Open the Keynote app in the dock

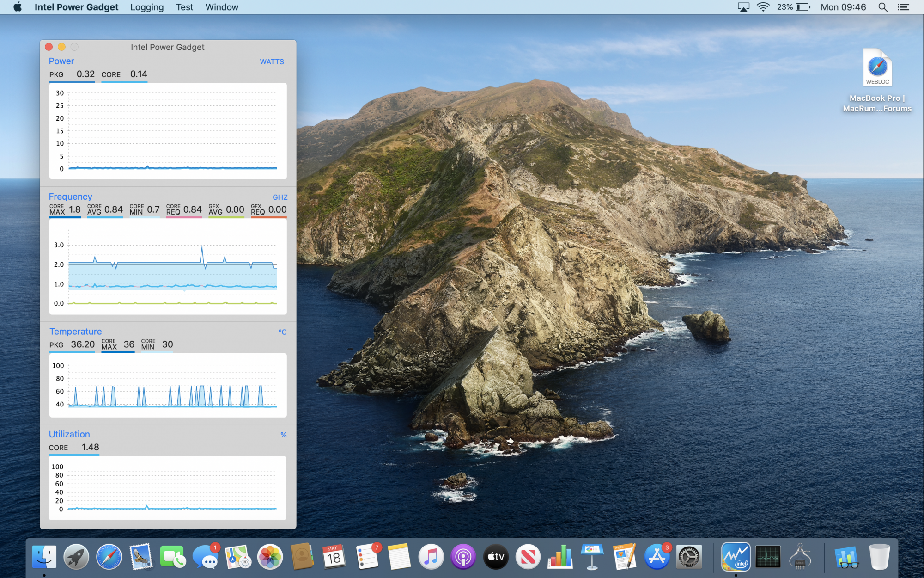pos(592,556)
